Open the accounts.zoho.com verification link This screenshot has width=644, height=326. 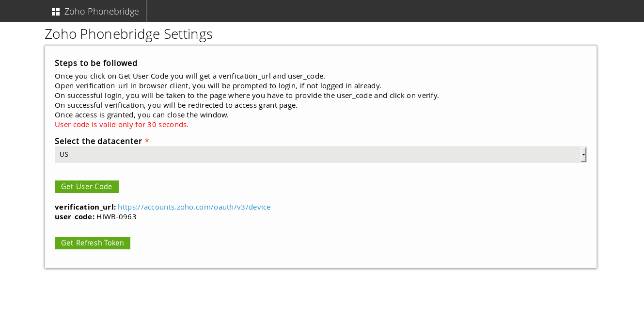pyautogui.click(x=194, y=207)
